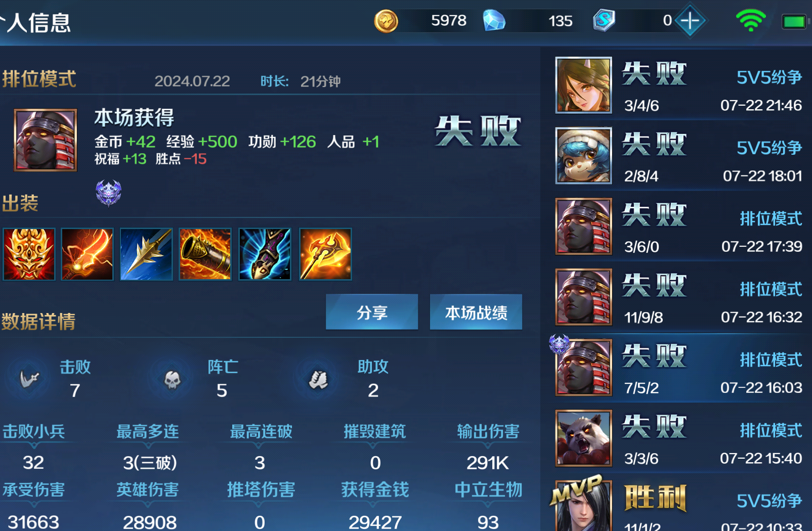812x531 pixels.
Task: Tap the blue diamond currency icon
Action: [494, 21]
